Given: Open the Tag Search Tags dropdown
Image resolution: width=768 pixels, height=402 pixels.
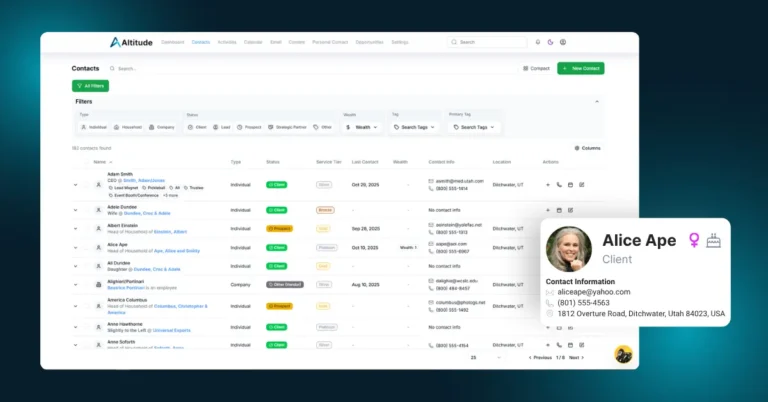Looking at the screenshot, I should (414, 127).
